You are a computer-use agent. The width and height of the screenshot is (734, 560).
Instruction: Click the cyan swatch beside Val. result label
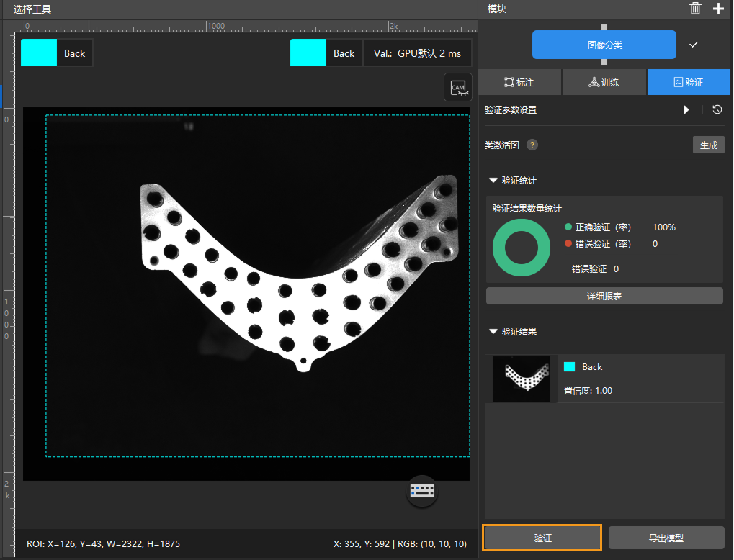pyautogui.click(x=308, y=53)
